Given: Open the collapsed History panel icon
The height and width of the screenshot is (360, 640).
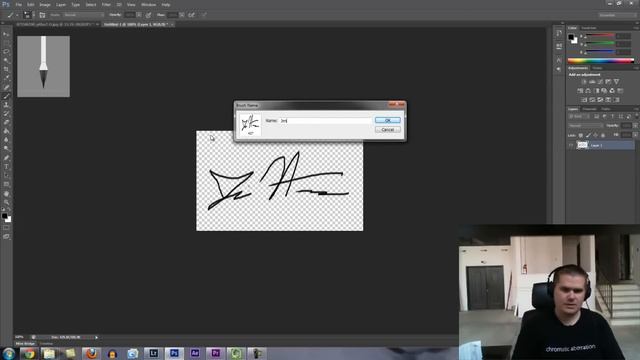Looking at the screenshot, I should [x=559, y=33].
